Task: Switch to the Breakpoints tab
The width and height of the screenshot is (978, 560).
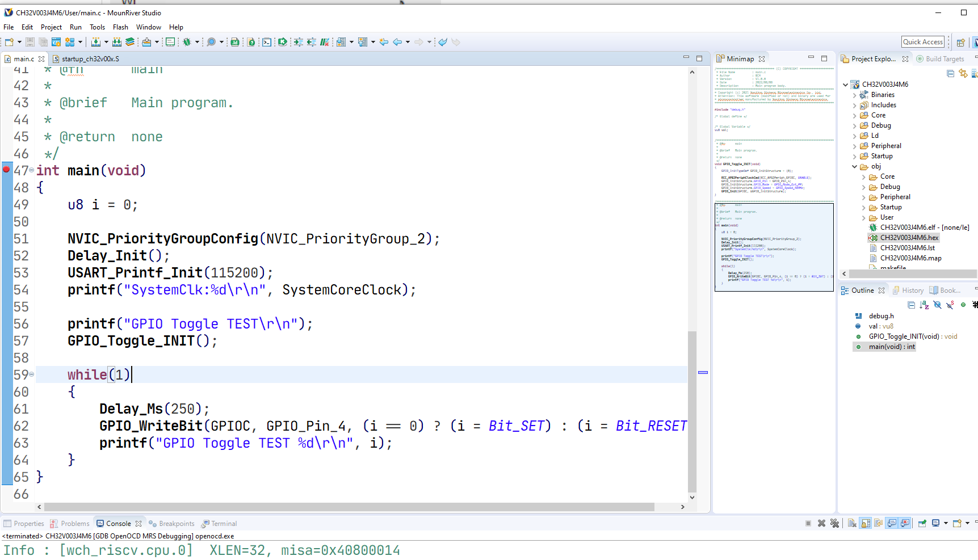Action: click(171, 524)
